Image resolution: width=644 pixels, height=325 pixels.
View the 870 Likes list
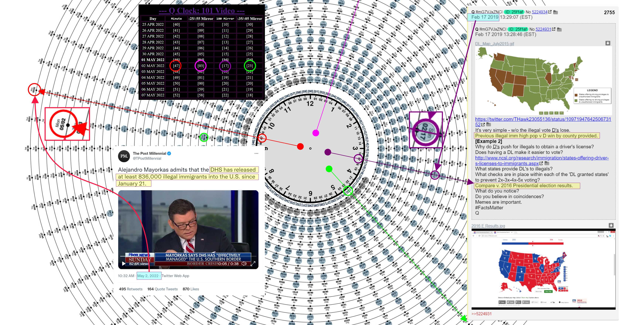point(191,289)
